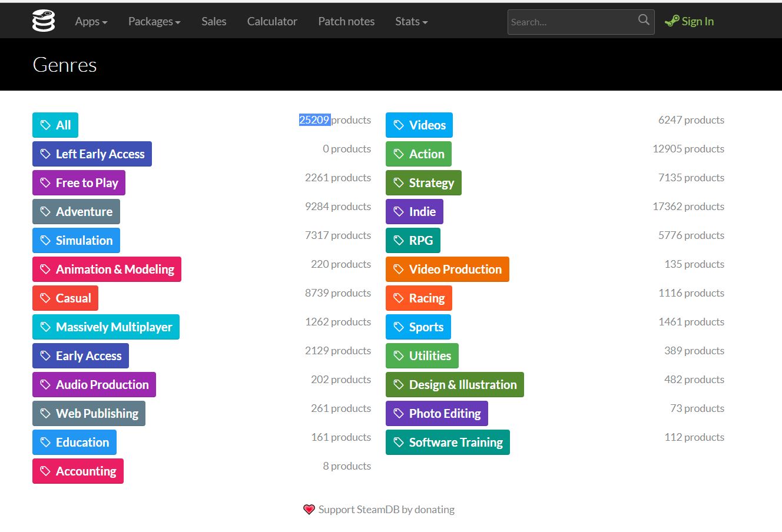Open the Apps dropdown menu
This screenshot has width=782, height=532.
click(91, 21)
